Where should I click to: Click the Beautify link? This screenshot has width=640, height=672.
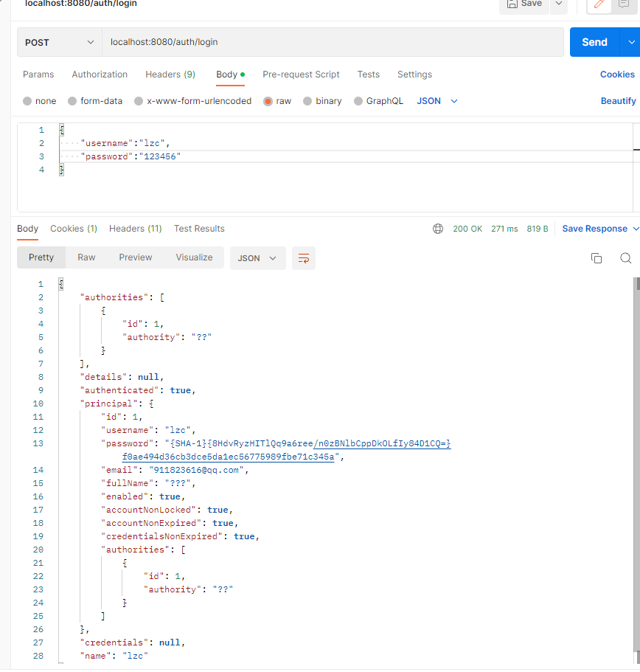(x=618, y=101)
